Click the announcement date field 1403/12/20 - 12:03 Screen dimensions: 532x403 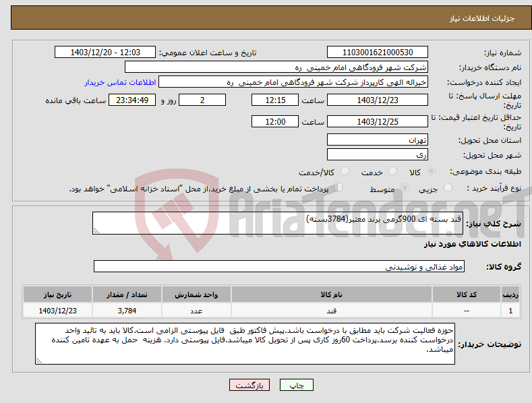coord(105,53)
